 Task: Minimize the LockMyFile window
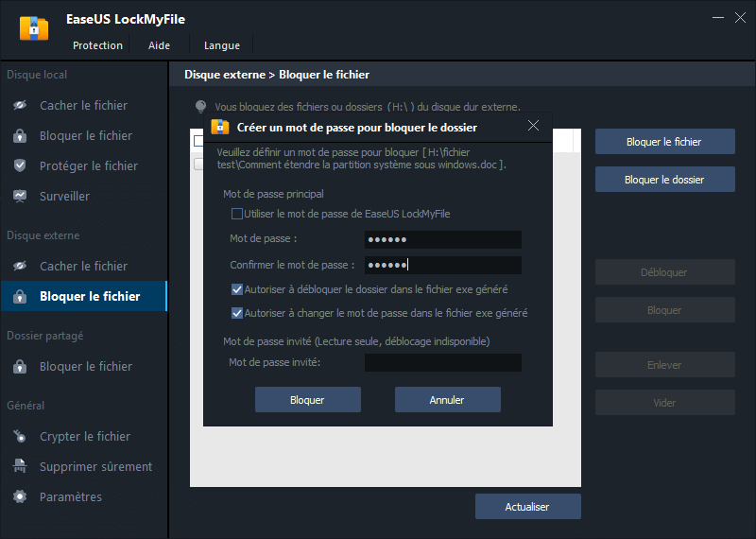coord(718,18)
